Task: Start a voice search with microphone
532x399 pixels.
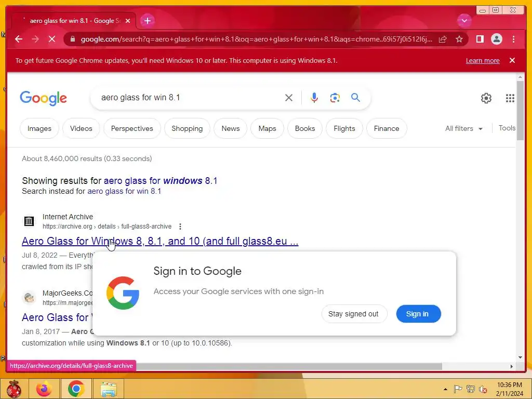Action: (x=314, y=98)
